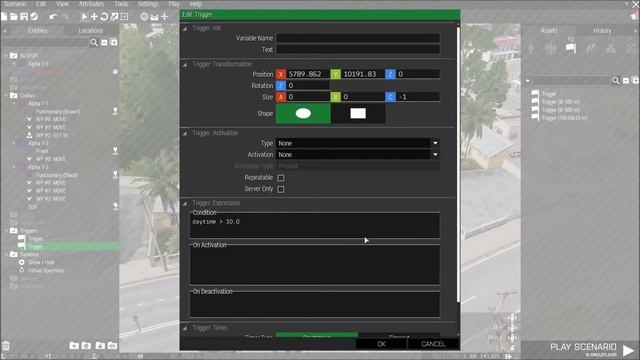The image size is (640, 360).
Task: Collapse the Trigger: Timer section
Action: click(185, 328)
